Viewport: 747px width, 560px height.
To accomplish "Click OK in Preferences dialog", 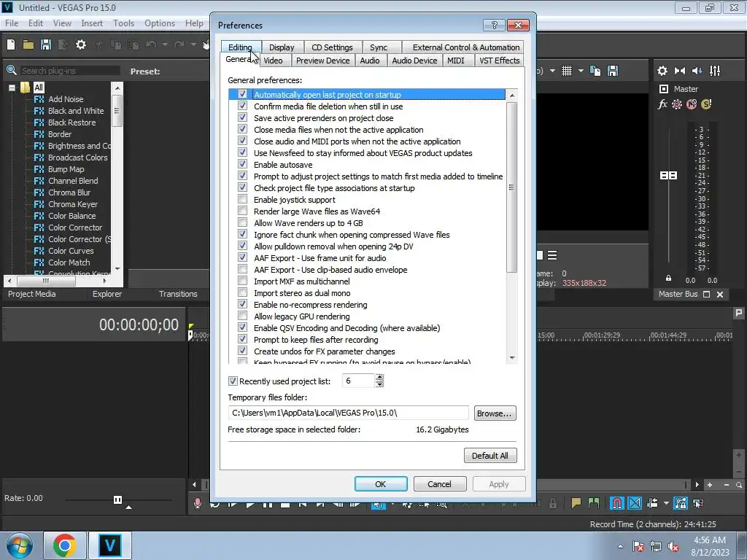I will click(x=381, y=484).
